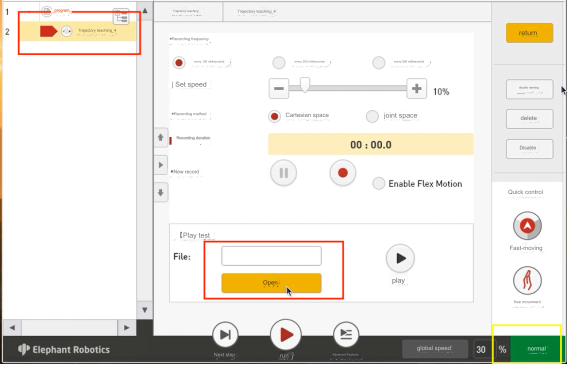Image resolution: width=567 pixels, height=365 pixels.
Task: Play the test trajectory file
Action: [x=400, y=258]
